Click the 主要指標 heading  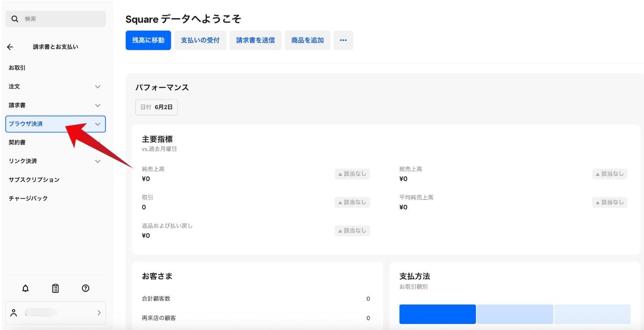157,139
